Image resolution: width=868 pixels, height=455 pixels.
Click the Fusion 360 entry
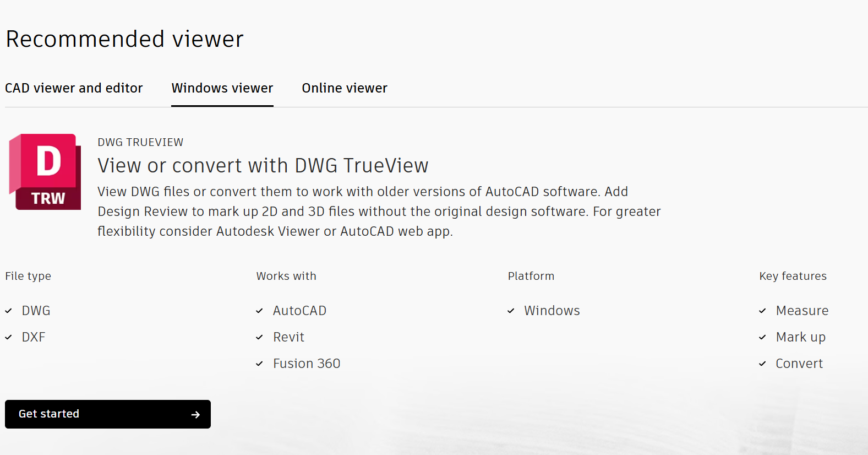[x=307, y=364]
